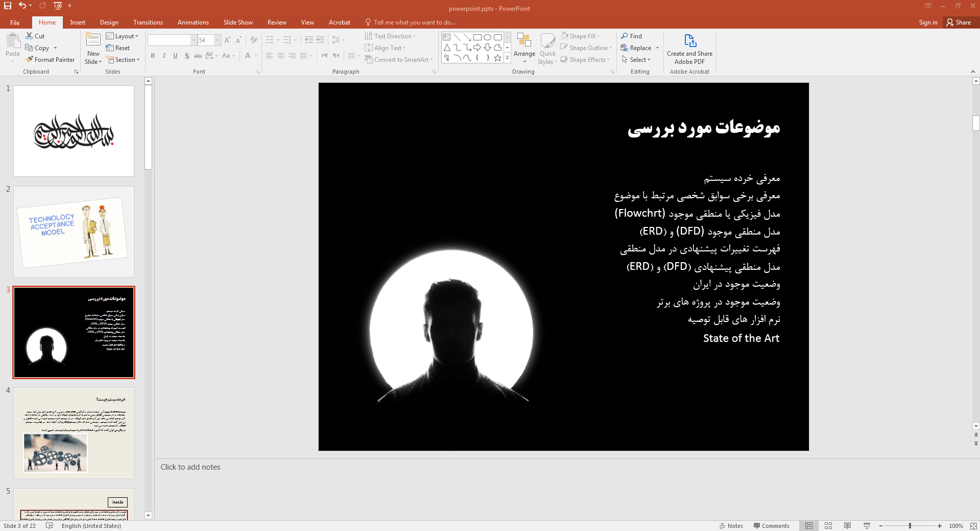Screen dimensions: 980x531
Task: Toggle the Comments pane in status bar
Action: (771, 526)
